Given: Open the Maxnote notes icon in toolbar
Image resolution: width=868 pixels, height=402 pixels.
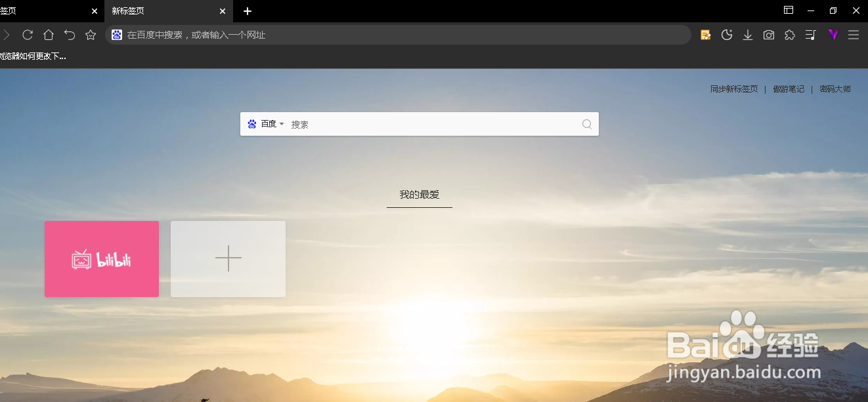Looking at the screenshot, I should click(x=706, y=35).
